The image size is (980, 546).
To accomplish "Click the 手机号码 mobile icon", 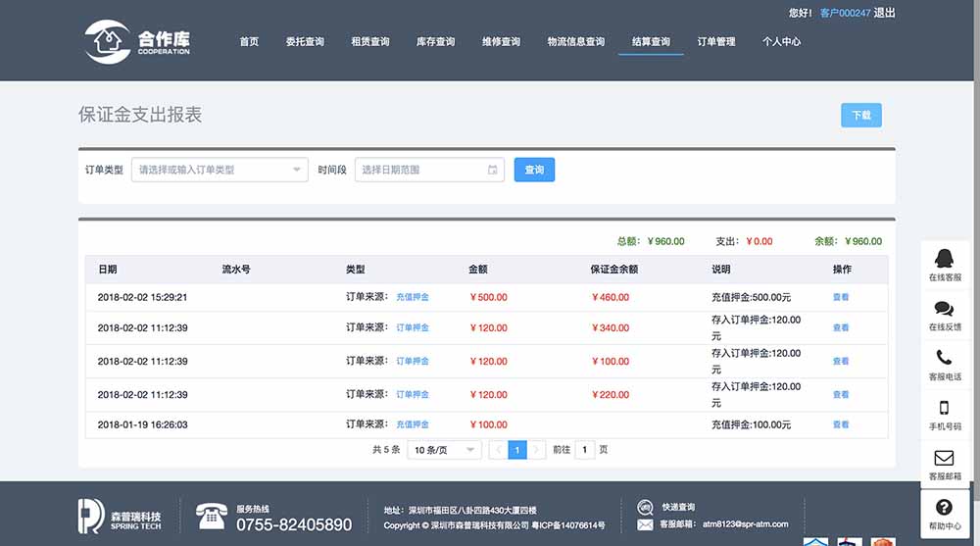I will (x=944, y=408).
